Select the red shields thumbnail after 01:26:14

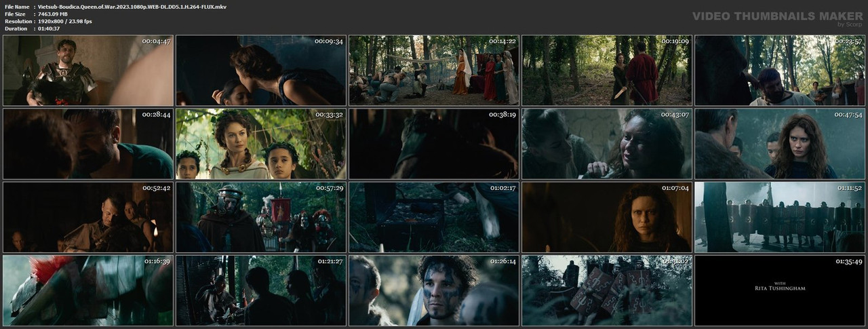(x=607, y=290)
